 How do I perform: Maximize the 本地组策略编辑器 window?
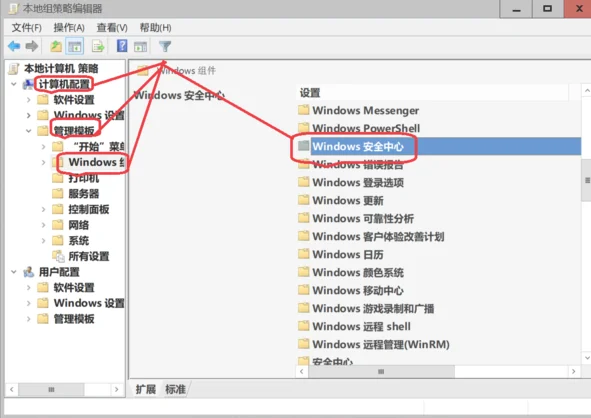point(548,9)
